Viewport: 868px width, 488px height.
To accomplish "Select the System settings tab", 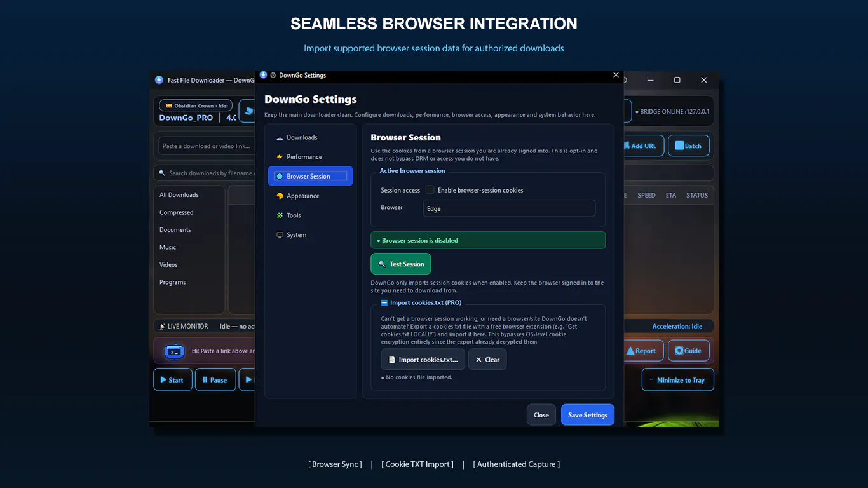I will coord(311,235).
